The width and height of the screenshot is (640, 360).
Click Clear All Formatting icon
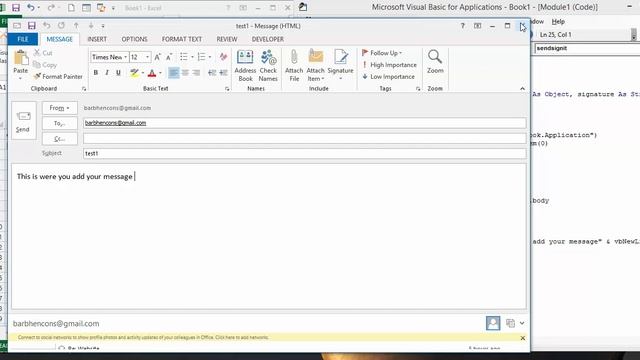pyautogui.click(x=223, y=57)
